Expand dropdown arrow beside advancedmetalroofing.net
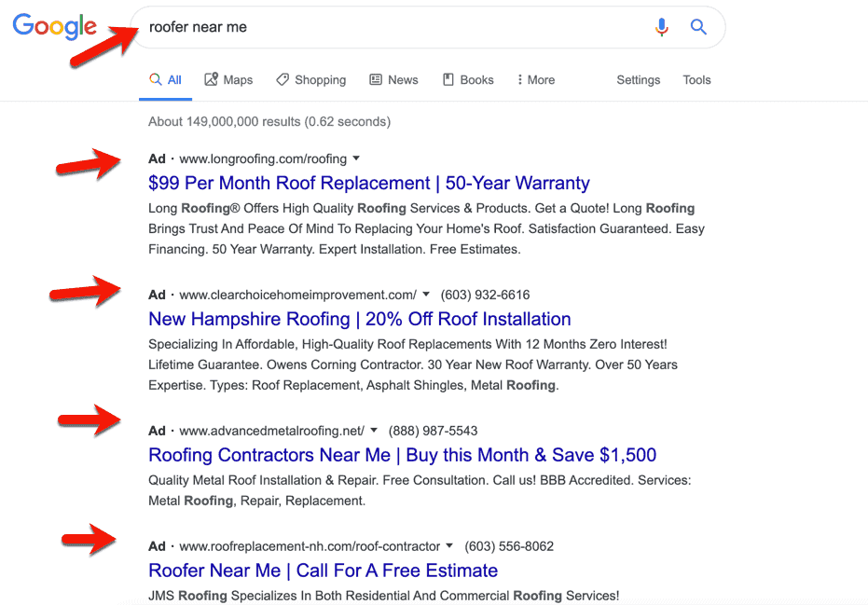 point(374,430)
